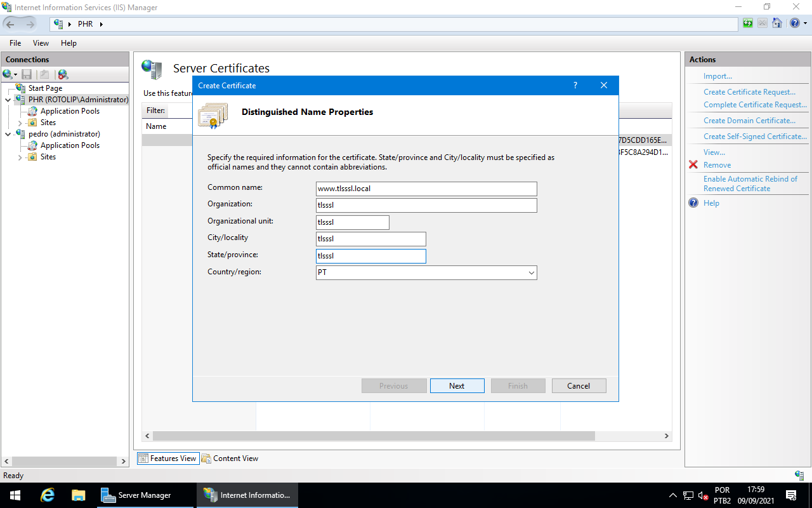Click the Refresh icon in address bar
The image size is (812, 508).
tap(747, 23)
